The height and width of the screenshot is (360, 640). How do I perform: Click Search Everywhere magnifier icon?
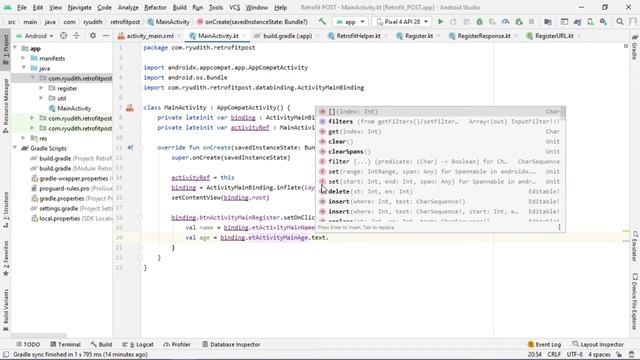(x=620, y=22)
